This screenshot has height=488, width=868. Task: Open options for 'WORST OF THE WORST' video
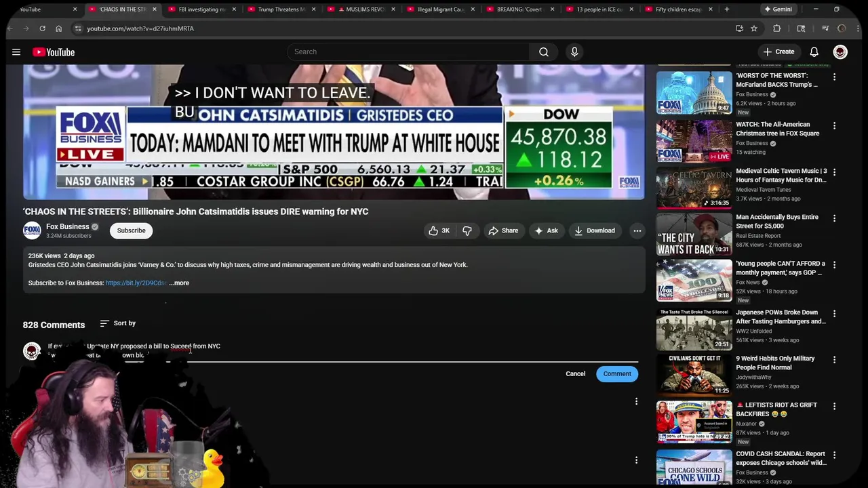[835, 77]
